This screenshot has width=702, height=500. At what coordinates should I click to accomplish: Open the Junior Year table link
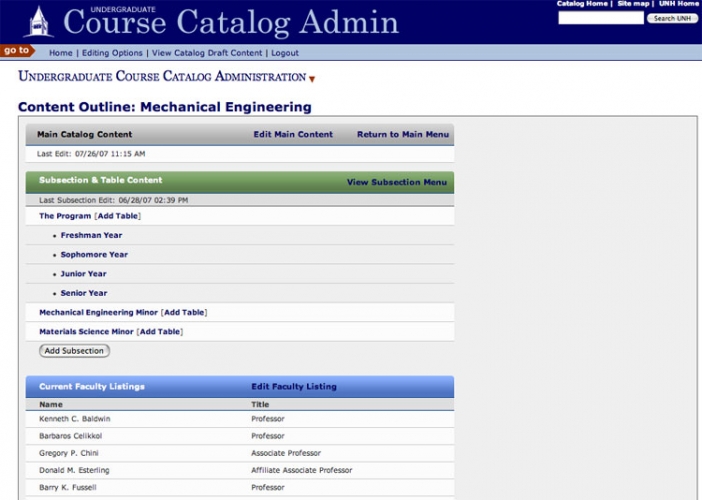(x=83, y=274)
